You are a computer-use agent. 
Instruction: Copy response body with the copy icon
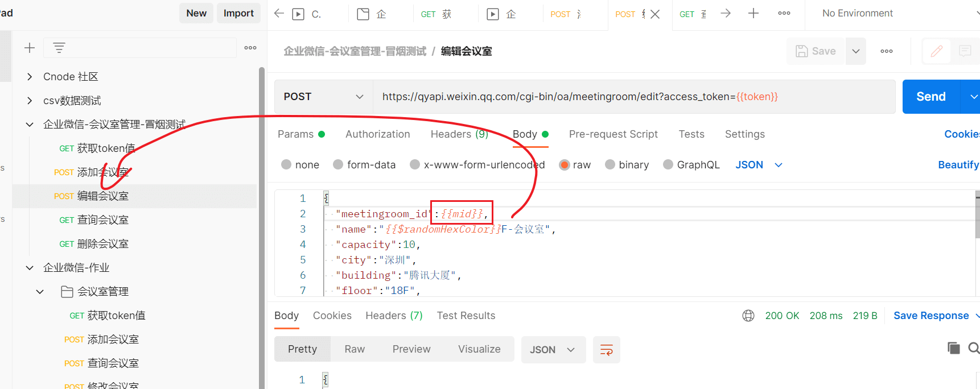[954, 348]
